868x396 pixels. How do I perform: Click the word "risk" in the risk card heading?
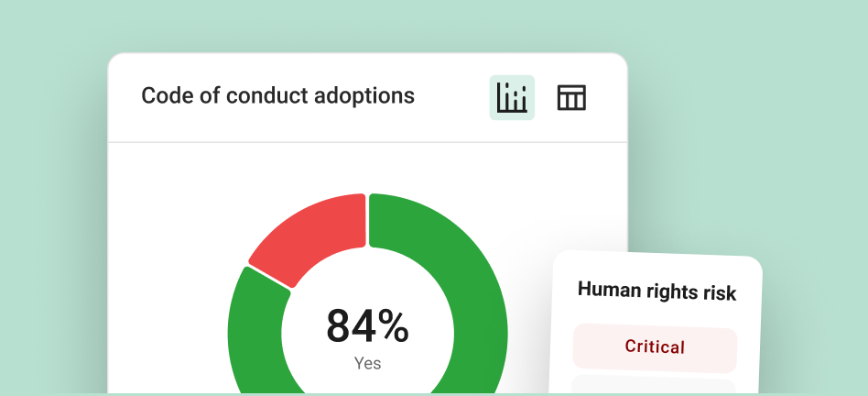(x=719, y=292)
